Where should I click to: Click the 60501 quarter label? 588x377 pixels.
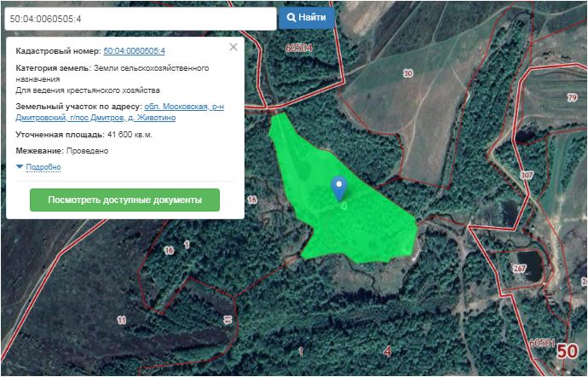(x=542, y=343)
